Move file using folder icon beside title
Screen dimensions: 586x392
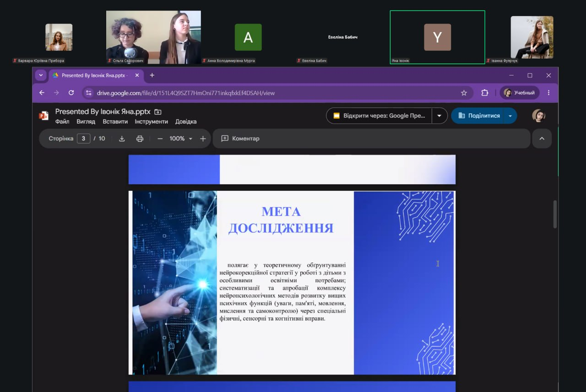point(158,112)
